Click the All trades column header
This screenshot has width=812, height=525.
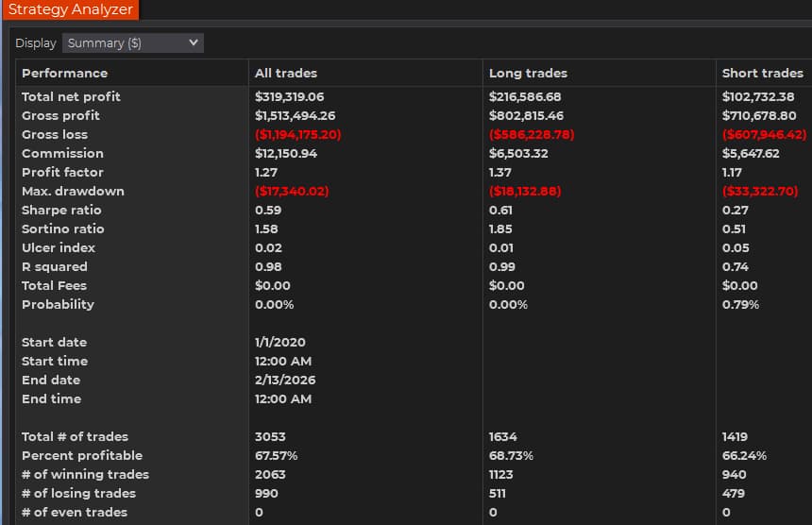click(x=286, y=73)
